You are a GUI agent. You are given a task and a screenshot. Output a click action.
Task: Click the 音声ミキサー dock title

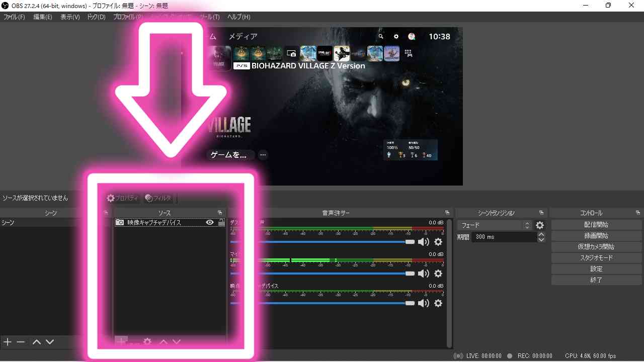click(x=336, y=213)
